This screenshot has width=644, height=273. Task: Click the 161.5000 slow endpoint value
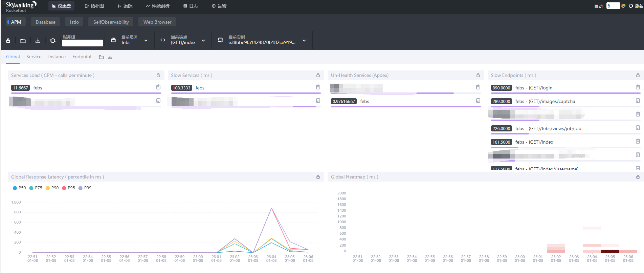click(x=502, y=142)
